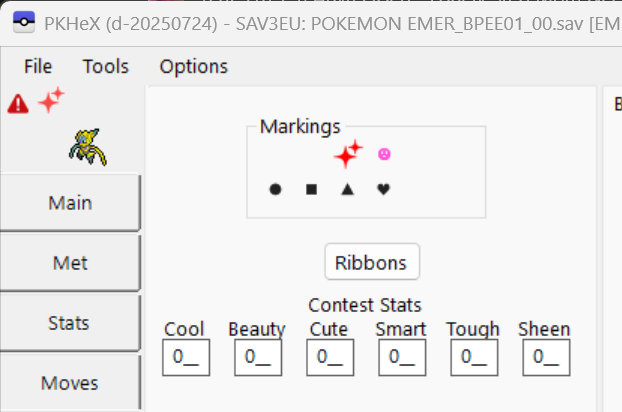This screenshot has width=622, height=412.
Task: Open the Ribbons editor button
Action: point(371,263)
